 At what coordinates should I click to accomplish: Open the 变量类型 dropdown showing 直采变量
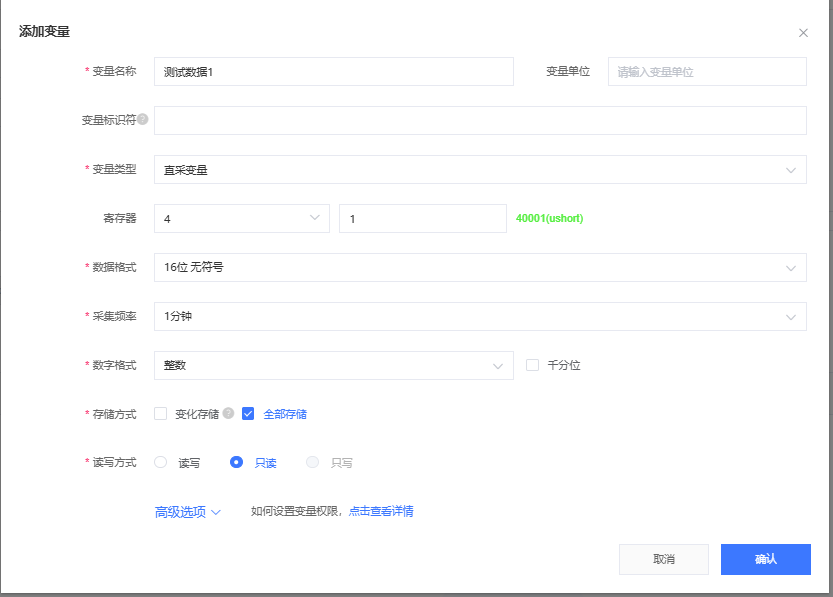point(480,170)
